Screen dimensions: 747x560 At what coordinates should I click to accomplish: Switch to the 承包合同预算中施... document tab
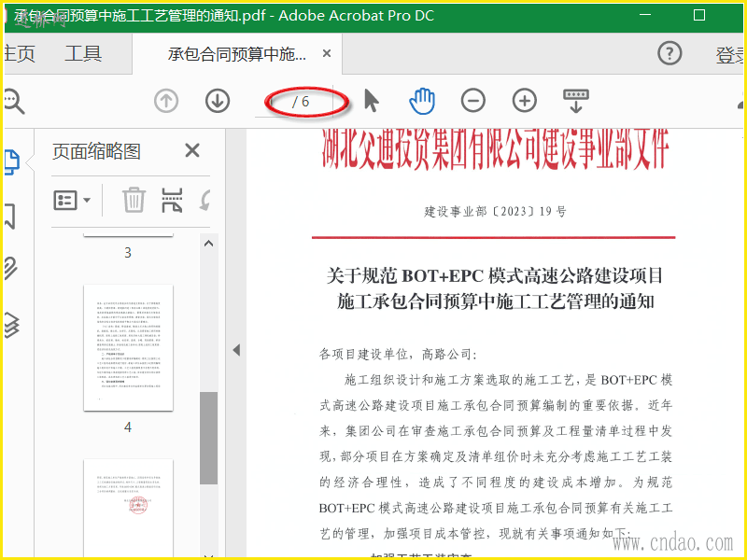tap(236, 54)
